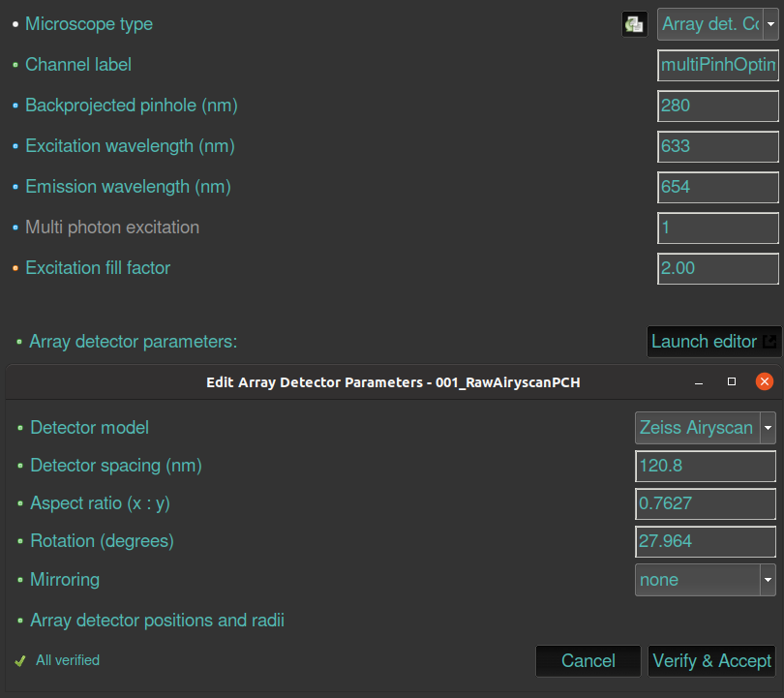This screenshot has width=784, height=698.
Task: Click the Excitation fill factor label
Action: (x=98, y=268)
